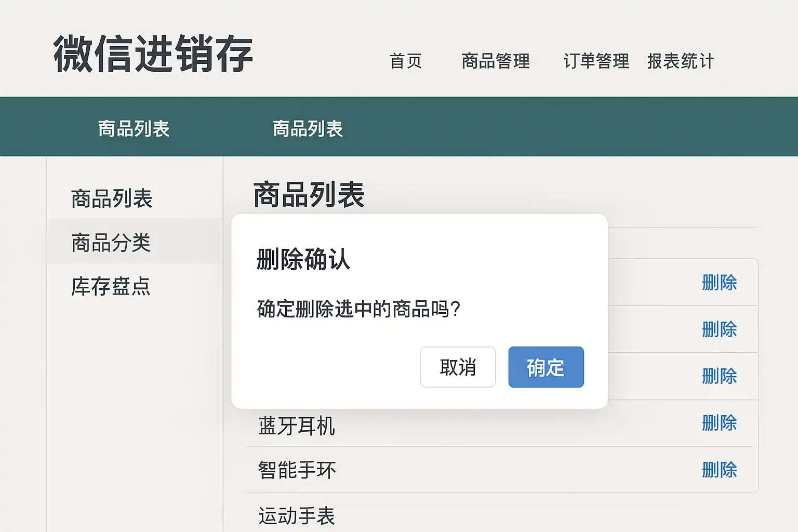The height and width of the screenshot is (532, 798).
Task: Click the second 商品列表 tab in teal bar
Action: point(308,128)
